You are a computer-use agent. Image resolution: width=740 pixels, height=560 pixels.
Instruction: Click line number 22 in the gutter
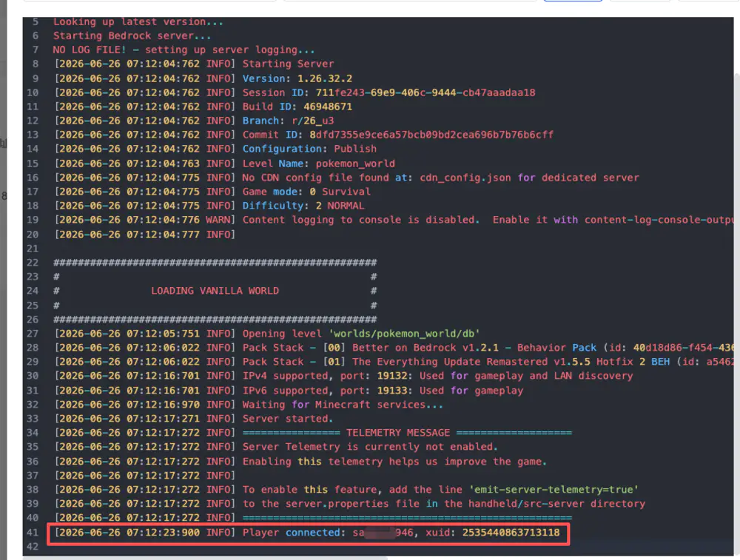pyautogui.click(x=33, y=263)
